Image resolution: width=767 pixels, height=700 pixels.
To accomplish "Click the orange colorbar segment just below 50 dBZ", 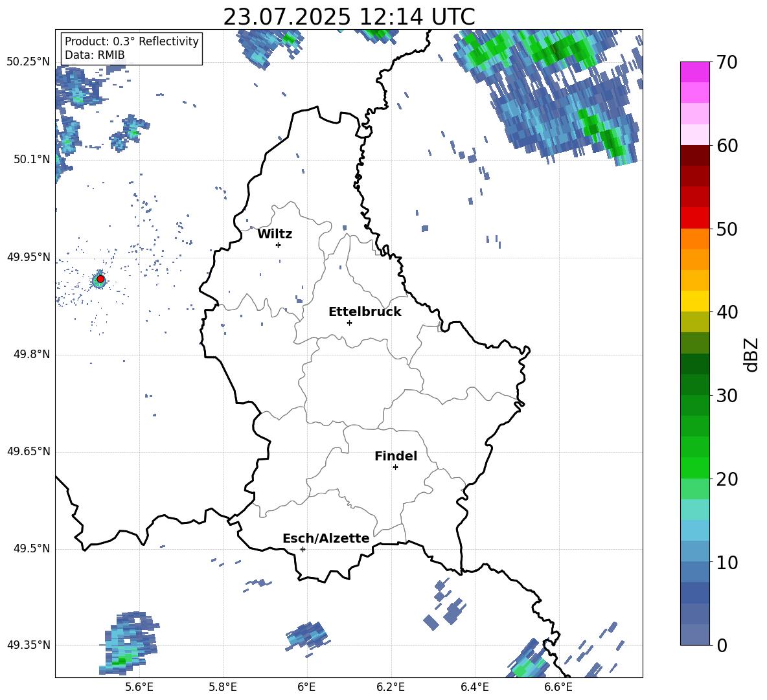I will (x=694, y=238).
